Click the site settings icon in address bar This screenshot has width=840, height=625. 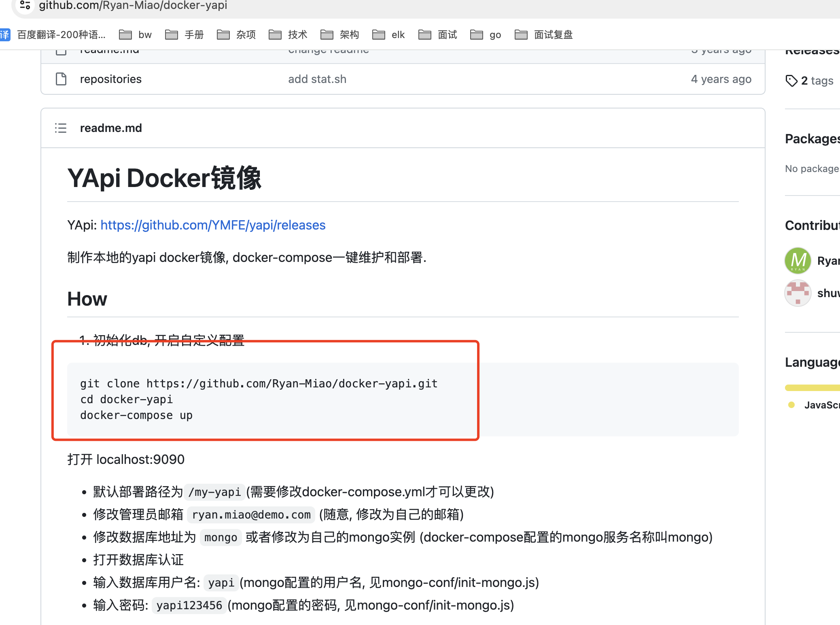[25, 5]
